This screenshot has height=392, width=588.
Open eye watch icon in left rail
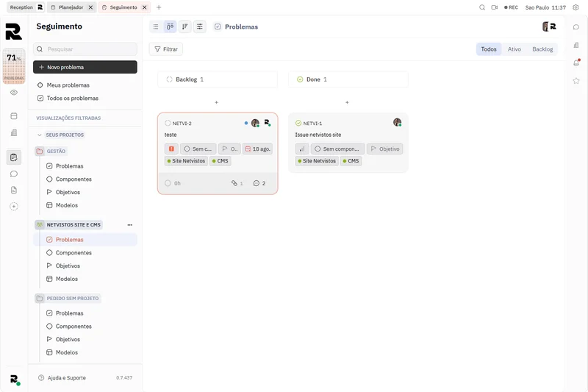coord(14,92)
